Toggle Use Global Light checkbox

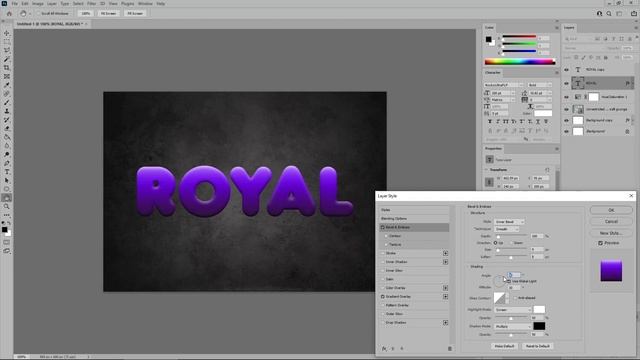509,281
